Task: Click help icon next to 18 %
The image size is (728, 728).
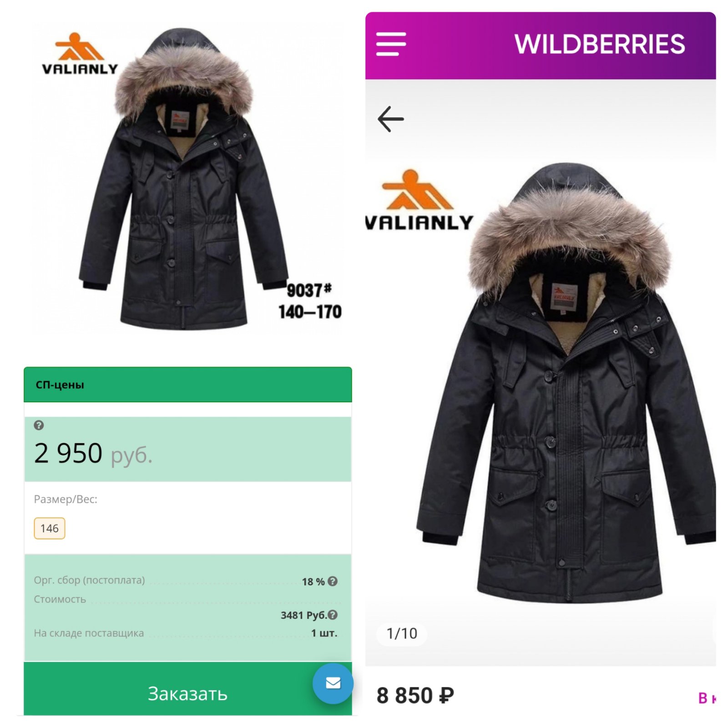Action: [333, 581]
